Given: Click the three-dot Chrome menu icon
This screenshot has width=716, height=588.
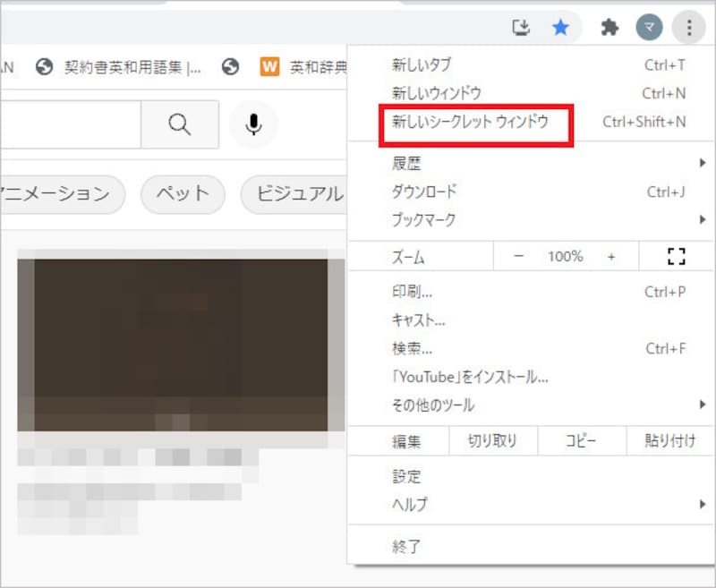Looking at the screenshot, I should tap(689, 28).
